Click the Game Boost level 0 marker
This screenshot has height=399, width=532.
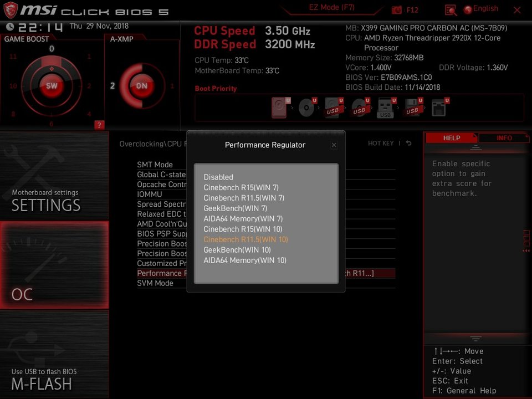tap(52, 49)
